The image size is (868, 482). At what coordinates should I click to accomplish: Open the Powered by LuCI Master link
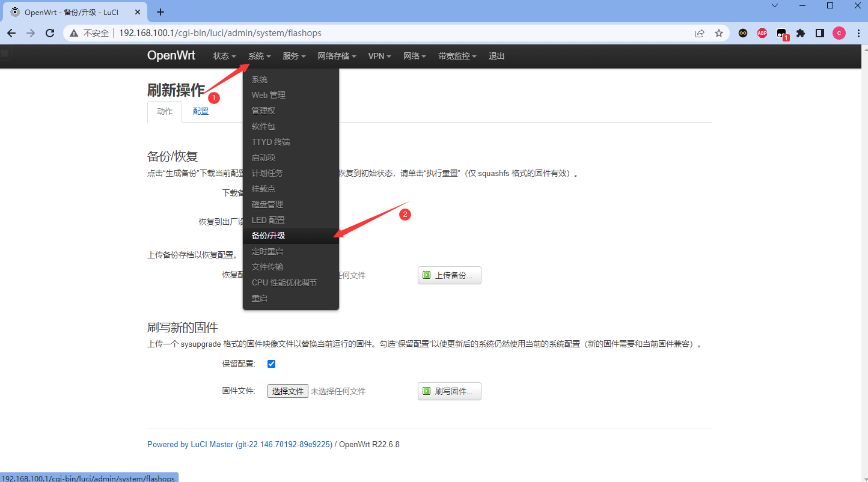(x=240, y=445)
